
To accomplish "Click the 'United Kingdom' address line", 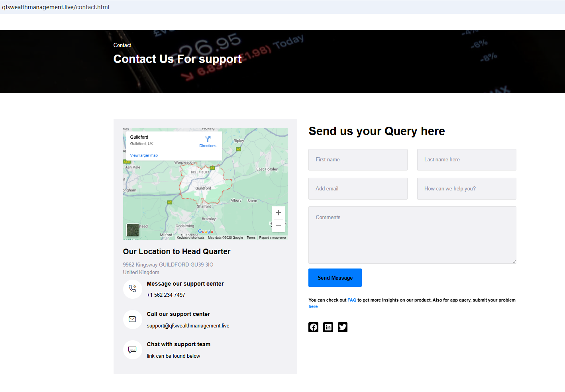I will pyautogui.click(x=141, y=272).
